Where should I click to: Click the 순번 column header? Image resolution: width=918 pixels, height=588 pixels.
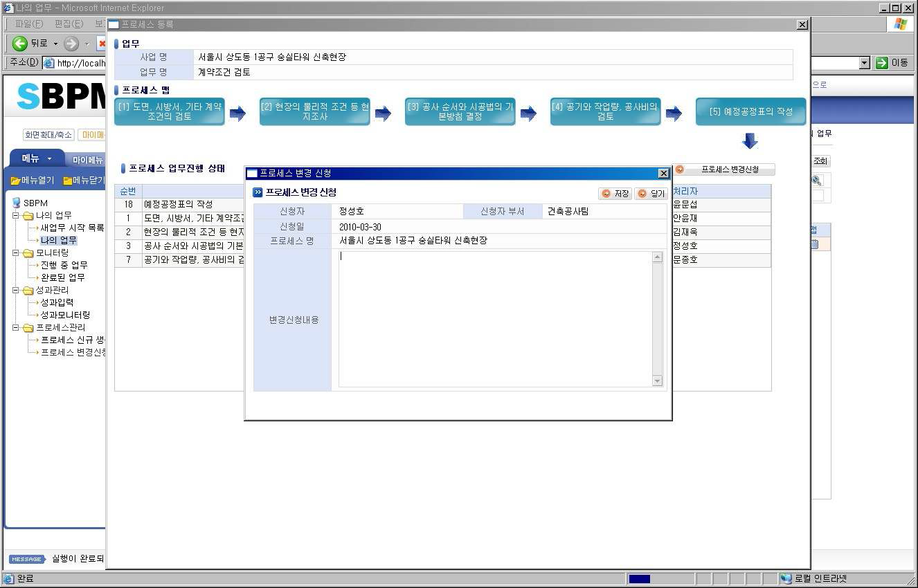[128, 191]
